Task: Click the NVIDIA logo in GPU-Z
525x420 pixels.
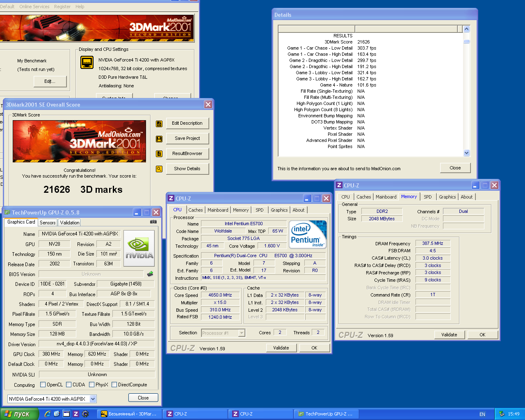Action: [139, 248]
